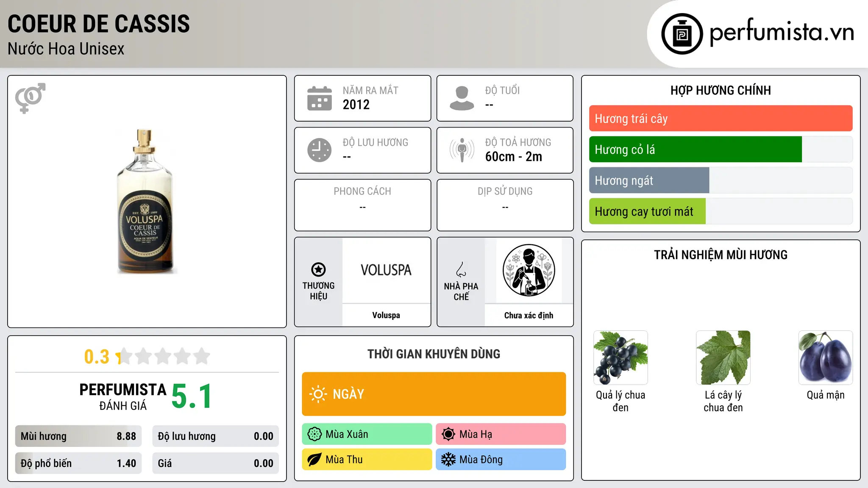868x488 pixels.
Task: Click the sillage icon beside Độ toả hương
Action: (462, 150)
